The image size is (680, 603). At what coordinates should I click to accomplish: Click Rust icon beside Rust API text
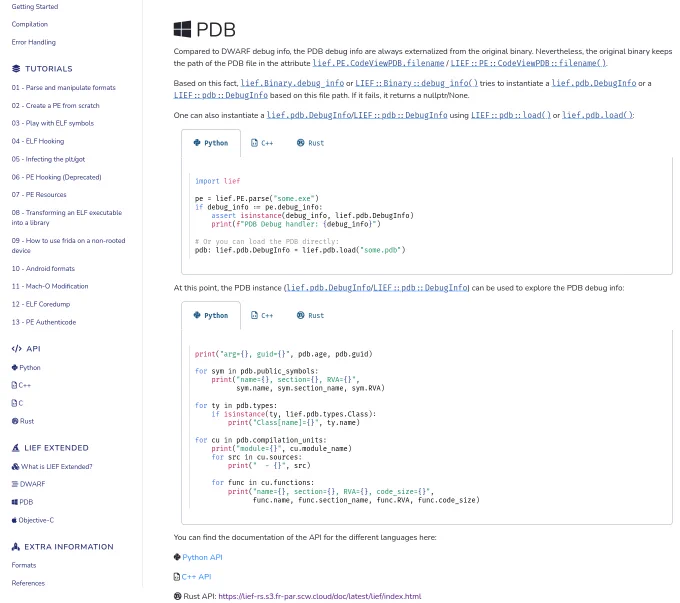pos(177,596)
